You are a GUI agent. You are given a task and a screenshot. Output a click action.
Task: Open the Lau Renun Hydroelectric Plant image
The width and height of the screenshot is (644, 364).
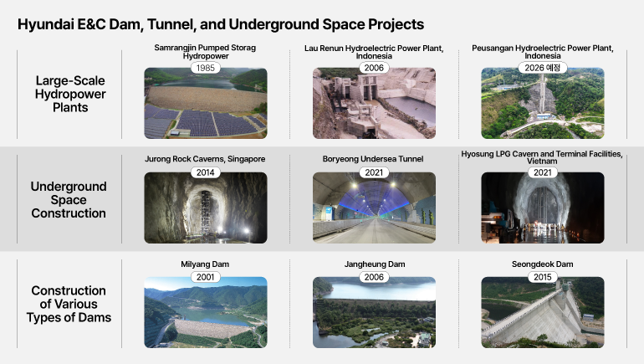pyautogui.click(x=374, y=103)
